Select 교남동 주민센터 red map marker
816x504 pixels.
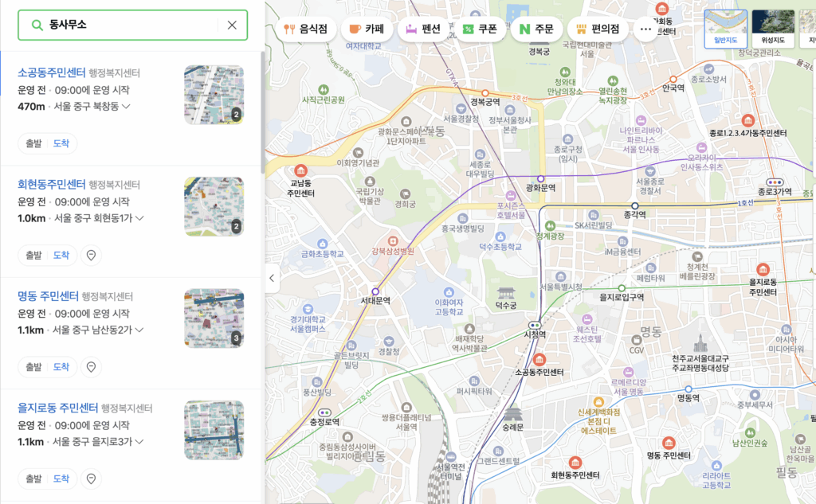pos(300,170)
